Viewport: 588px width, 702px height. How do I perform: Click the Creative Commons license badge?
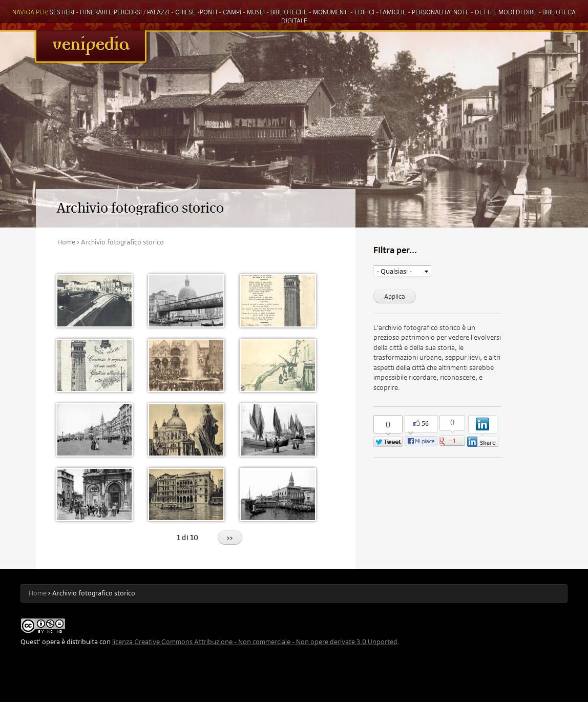pyautogui.click(x=43, y=626)
